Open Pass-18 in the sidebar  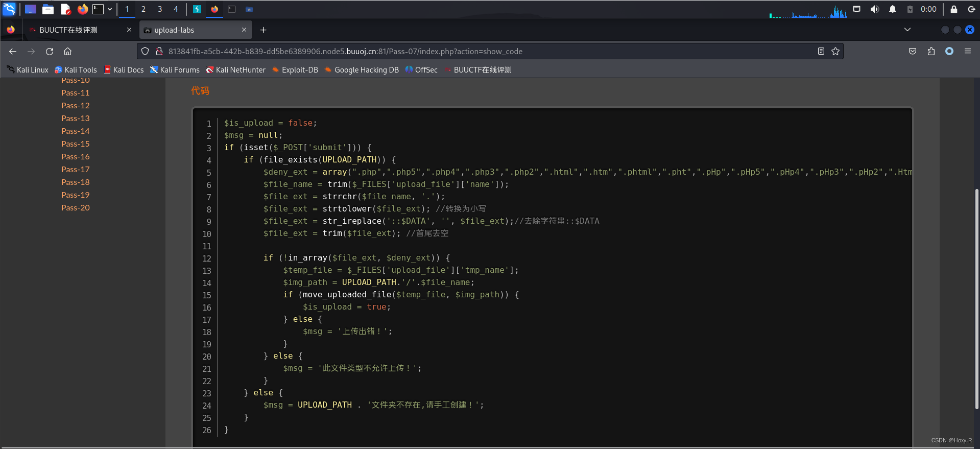tap(76, 182)
